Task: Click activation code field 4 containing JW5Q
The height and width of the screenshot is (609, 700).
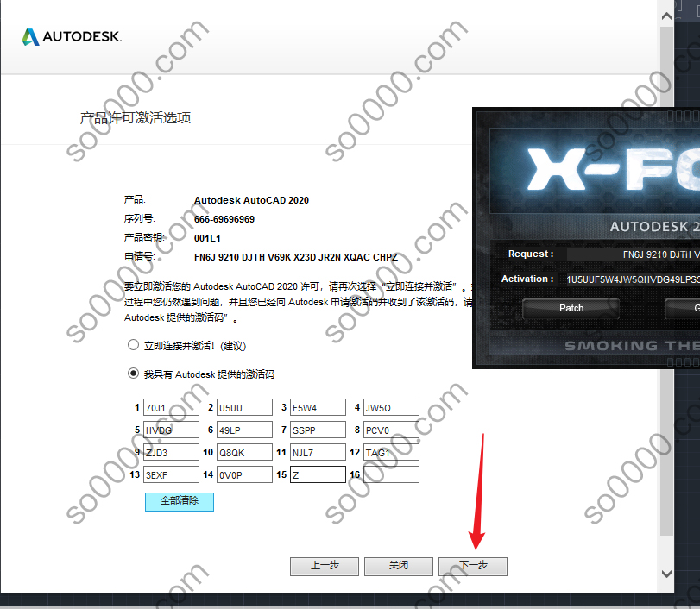Action: pos(391,407)
